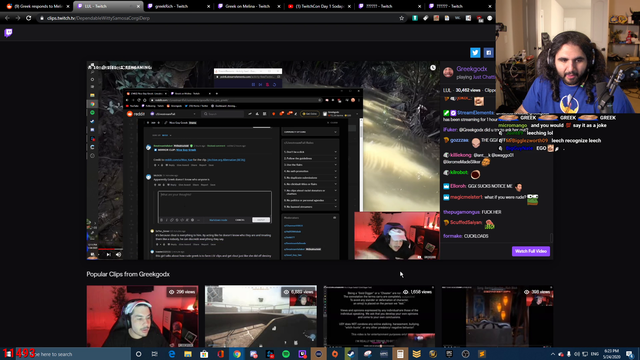Open notification center in taskbar
Viewport: 640px width, 360px height.
click(630, 354)
